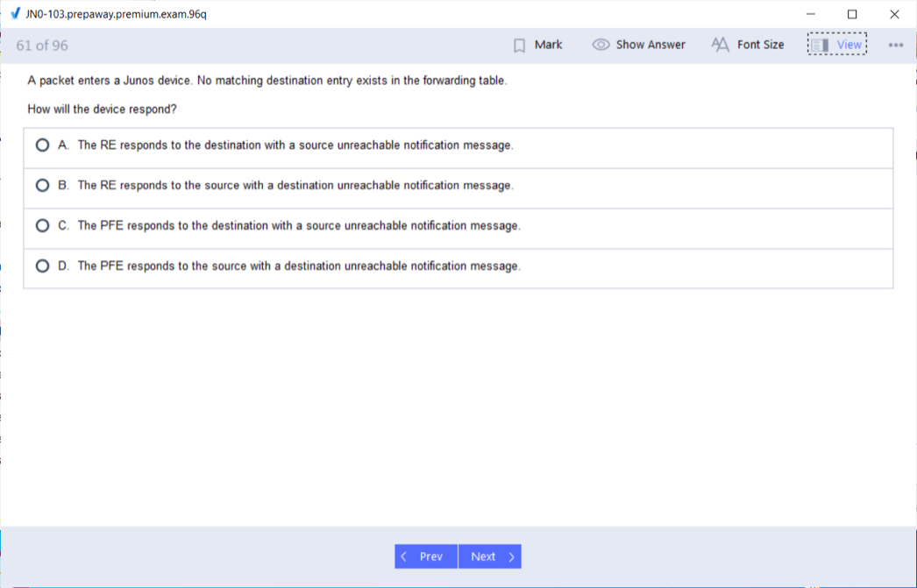Go to next question with Next button

(x=490, y=556)
